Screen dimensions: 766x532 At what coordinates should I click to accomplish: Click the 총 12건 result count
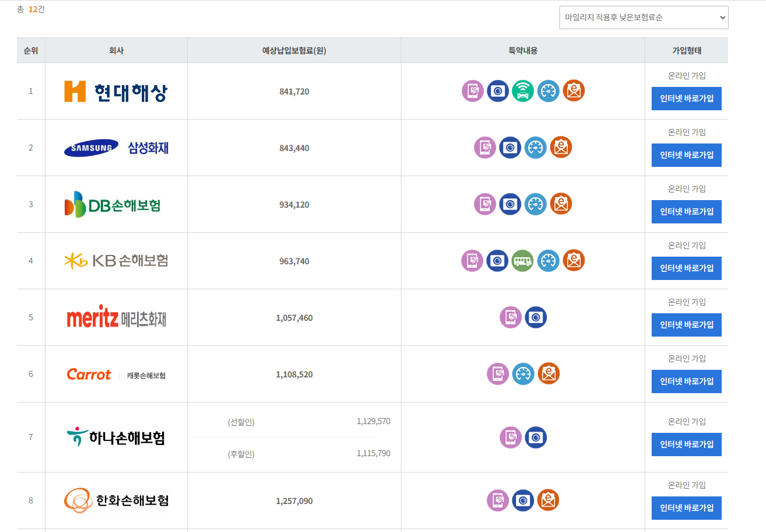(x=31, y=9)
